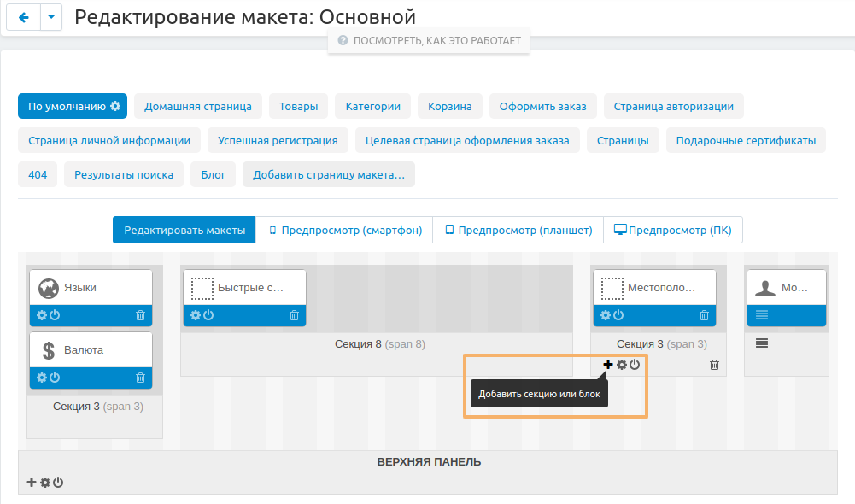The height and width of the screenshot is (504, 855).
Task: Click the ВЕРХНЯЯ ПАНЕЛЬ section area
Action: 429,461
